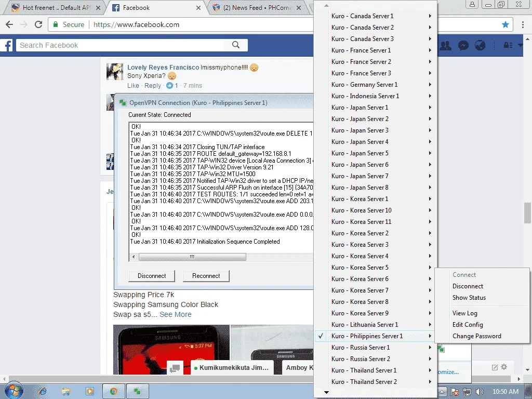Select checked Kuro - Philippines Server 1

(x=374, y=336)
